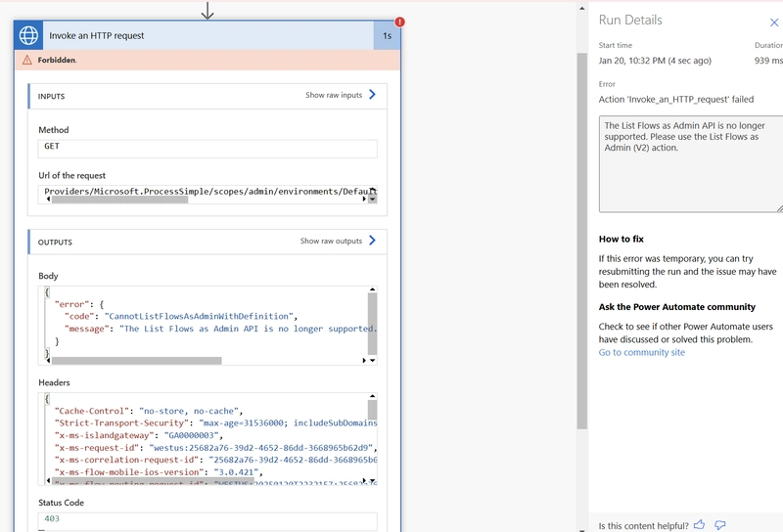Expand Show raw inputs chevron
Image resolution: width=783 pixels, height=532 pixels.
pos(372,94)
